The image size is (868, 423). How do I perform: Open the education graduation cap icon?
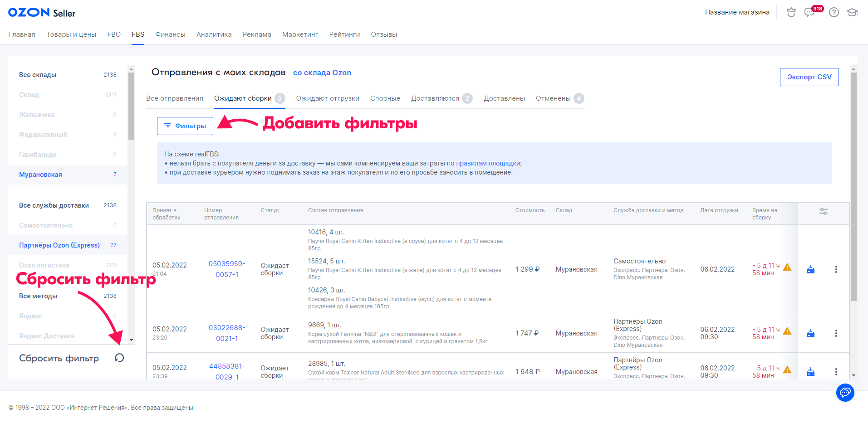852,12
